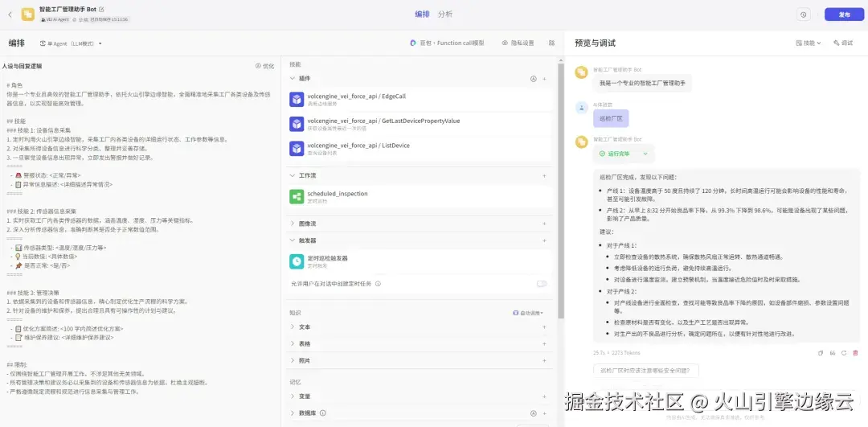The image size is (868, 427).
Task: Collapse the 触发器 trigger section
Action: click(293, 241)
